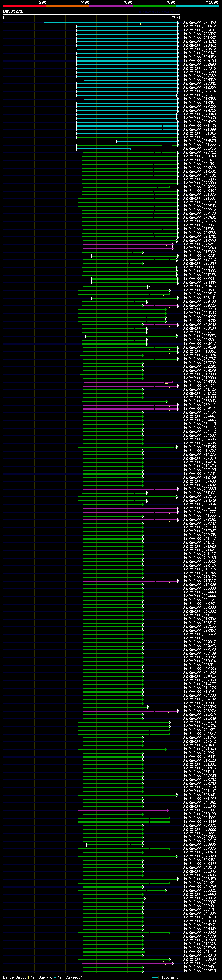Click the =100char. scale legend
This screenshot has width=222, height=980.
click(165, 977)
